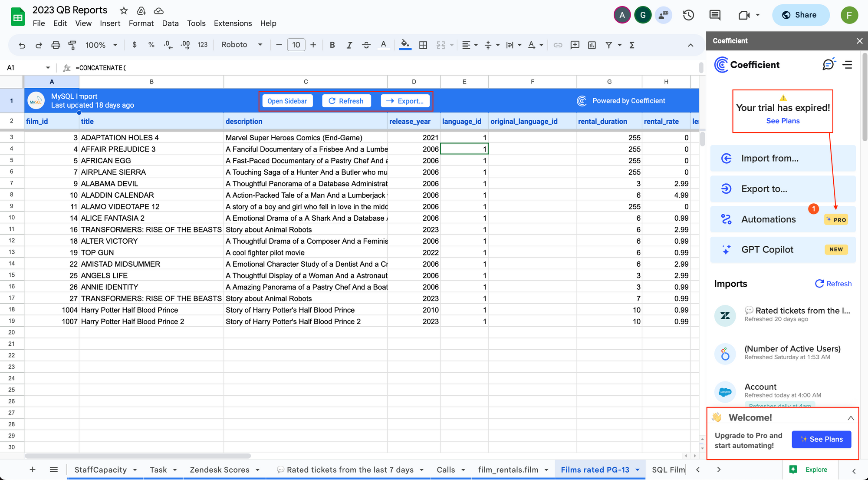
Task: Toggle bold formatting
Action: point(332,45)
